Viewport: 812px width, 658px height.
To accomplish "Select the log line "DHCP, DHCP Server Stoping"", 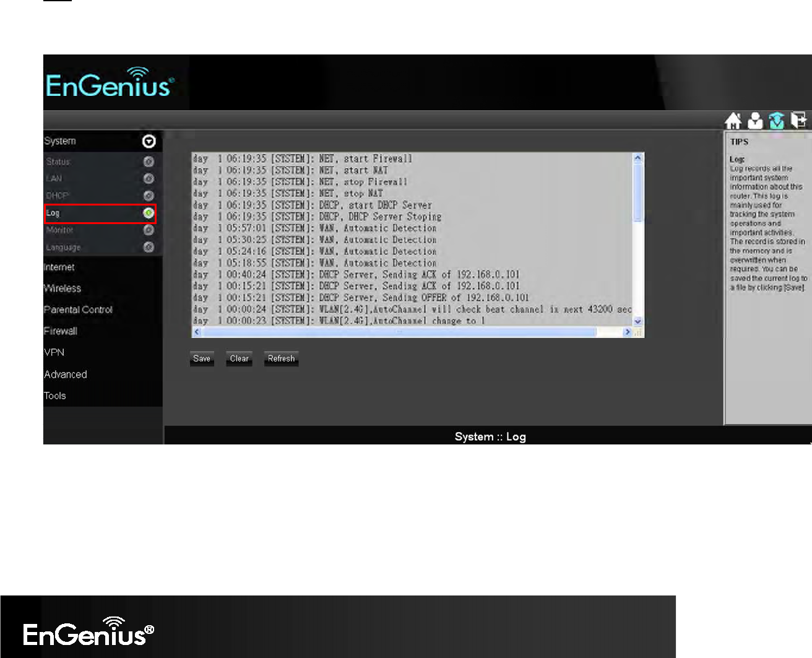I will click(317, 217).
